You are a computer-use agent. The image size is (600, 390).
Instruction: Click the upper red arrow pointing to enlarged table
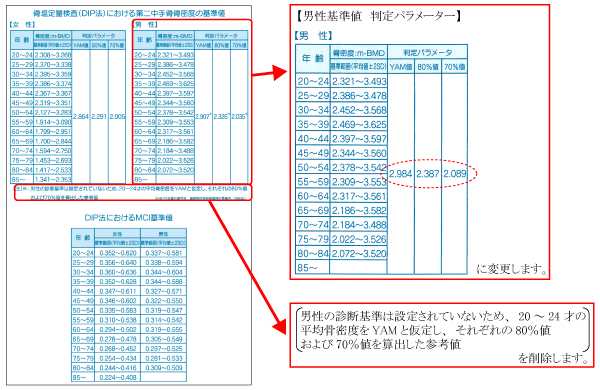[x=269, y=73]
